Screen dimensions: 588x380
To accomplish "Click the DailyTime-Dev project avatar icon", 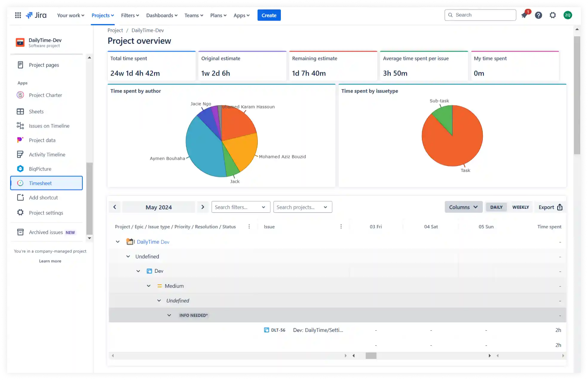I will pyautogui.click(x=20, y=42).
